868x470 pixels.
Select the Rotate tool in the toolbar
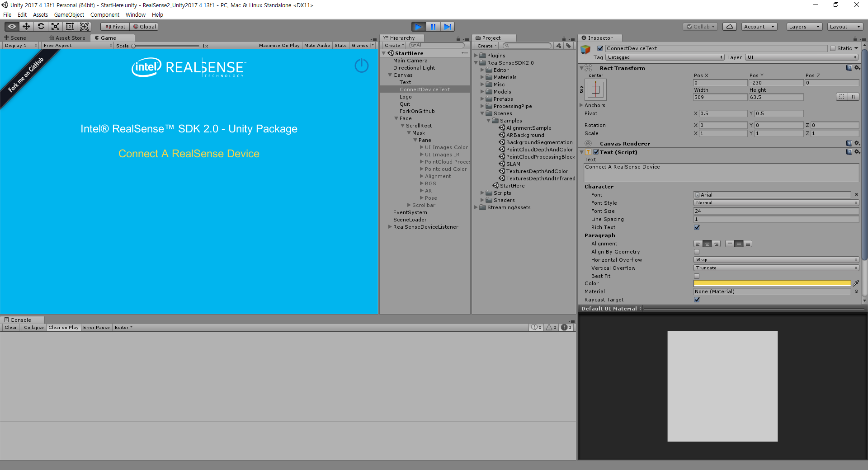click(41, 27)
